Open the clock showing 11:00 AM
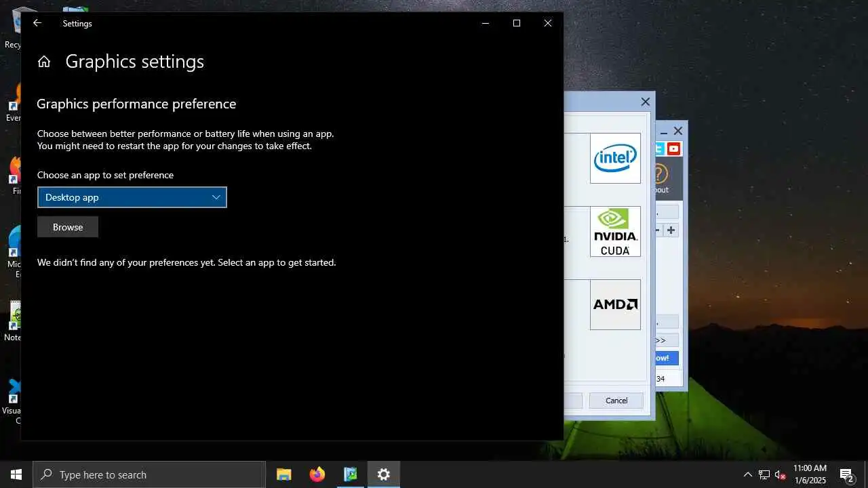Image resolution: width=868 pixels, height=488 pixels. click(810, 474)
